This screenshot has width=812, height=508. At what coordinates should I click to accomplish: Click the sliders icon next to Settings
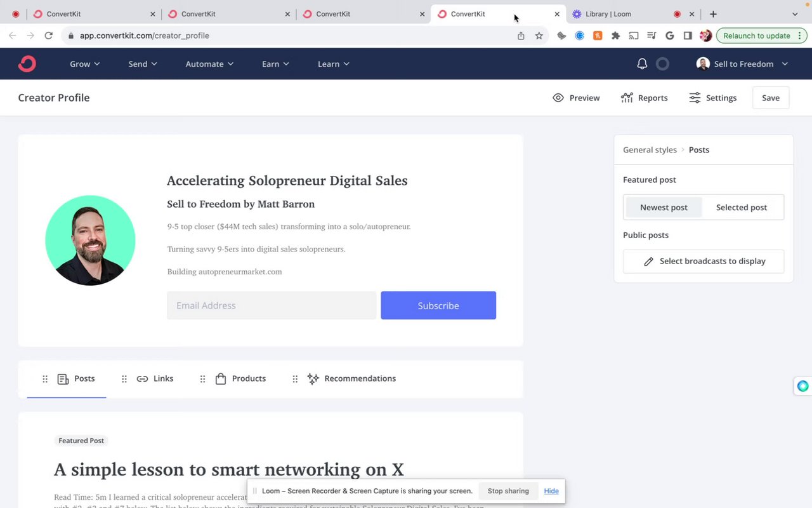tap(695, 98)
